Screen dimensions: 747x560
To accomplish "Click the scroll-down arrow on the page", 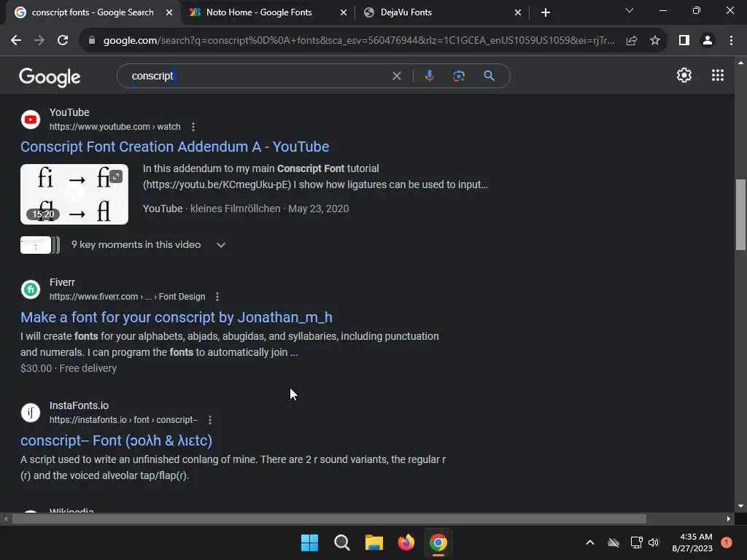I will 740,506.
